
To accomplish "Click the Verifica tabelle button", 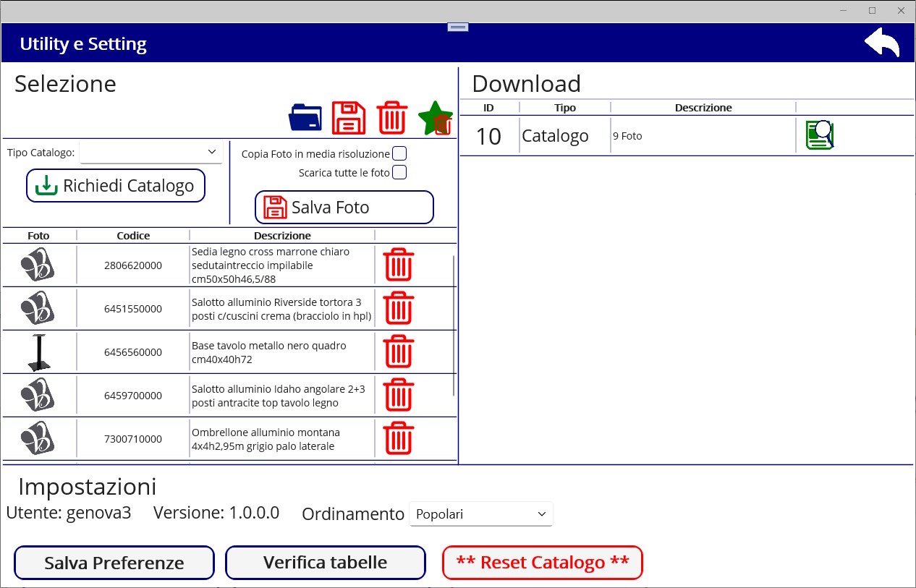I will tap(326, 563).
